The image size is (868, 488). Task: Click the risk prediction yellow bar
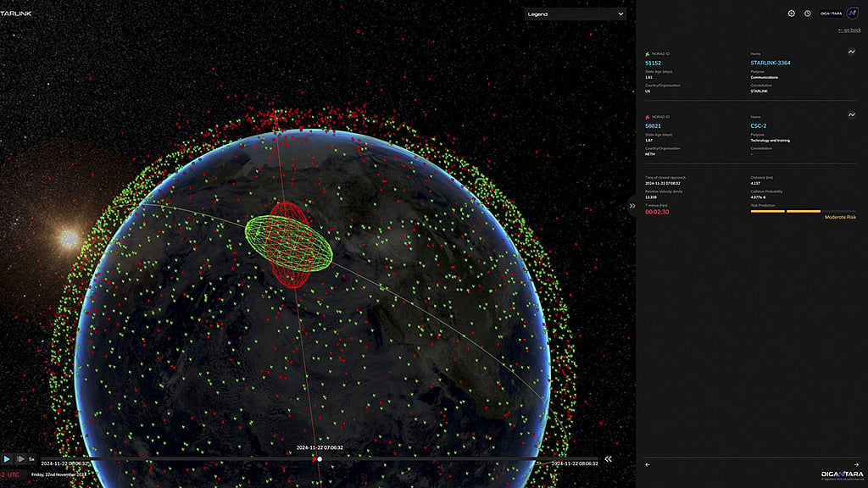point(786,211)
